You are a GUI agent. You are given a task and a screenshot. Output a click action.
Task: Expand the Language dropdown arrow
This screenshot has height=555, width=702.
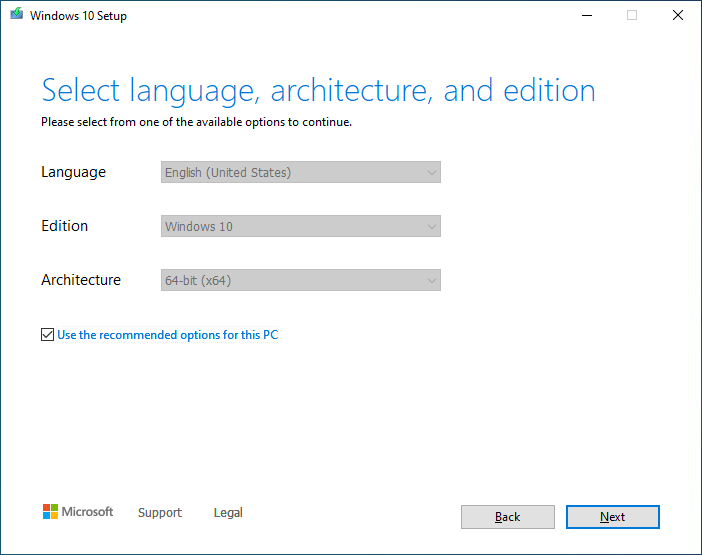point(431,173)
